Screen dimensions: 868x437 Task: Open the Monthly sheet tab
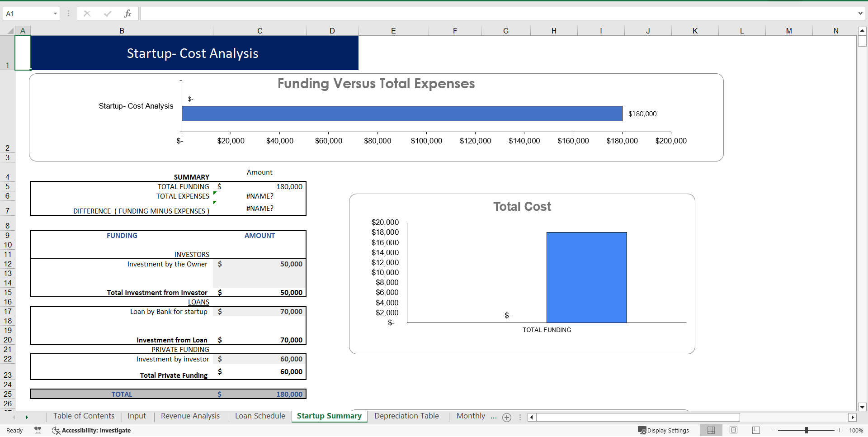pyautogui.click(x=471, y=416)
